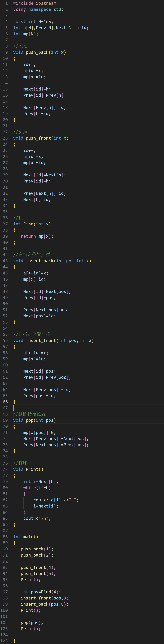Click the 'insert_front(pos,9);' call
This screenshot has width=164, height=644.
[46, 598]
